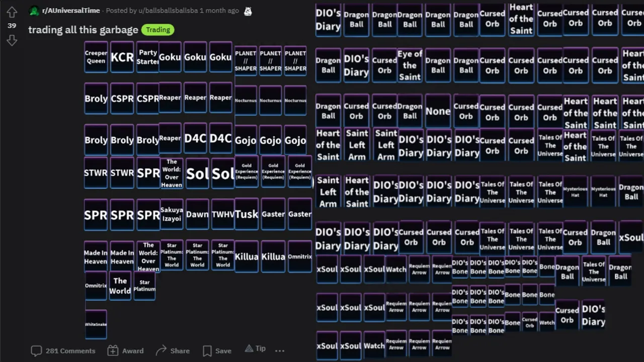Select the TWHV card
The height and width of the screenshot is (362, 644).
coord(223,214)
